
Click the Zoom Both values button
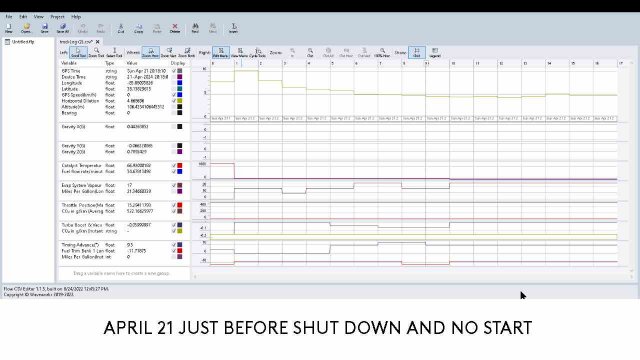187,53
